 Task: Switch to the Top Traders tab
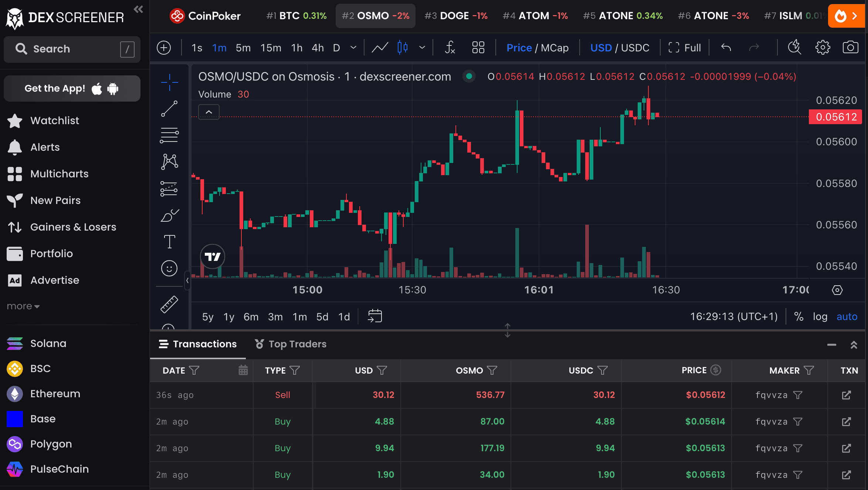coord(291,344)
